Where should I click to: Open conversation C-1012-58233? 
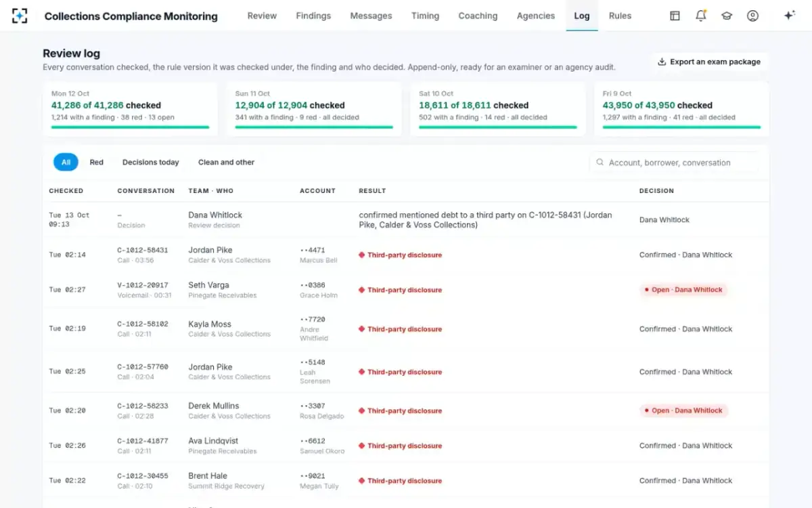143,406
